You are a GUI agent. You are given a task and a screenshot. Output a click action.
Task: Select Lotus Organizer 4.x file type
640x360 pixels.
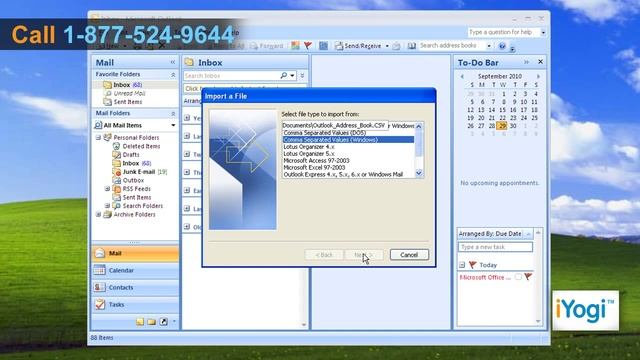point(348,147)
